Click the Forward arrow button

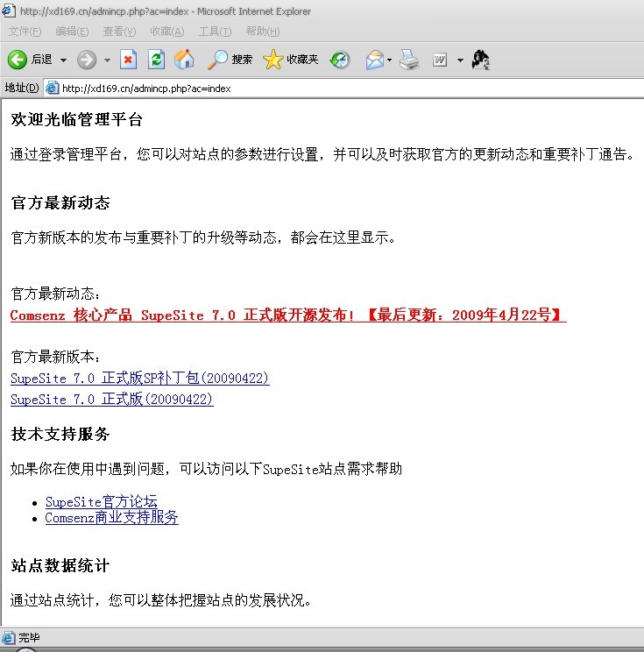87,60
